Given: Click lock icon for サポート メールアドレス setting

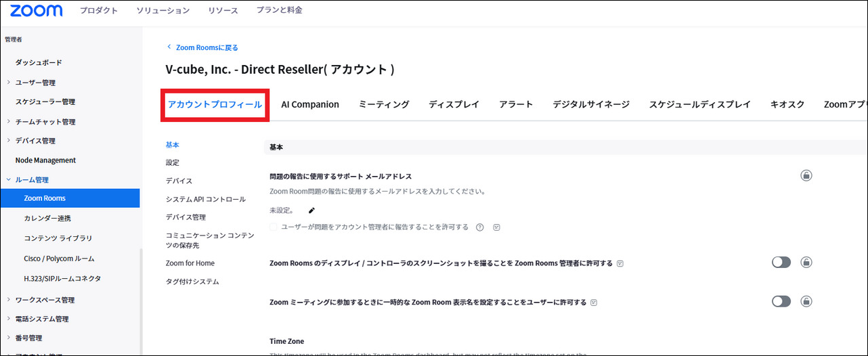Looking at the screenshot, I should [x=806, y=175].
